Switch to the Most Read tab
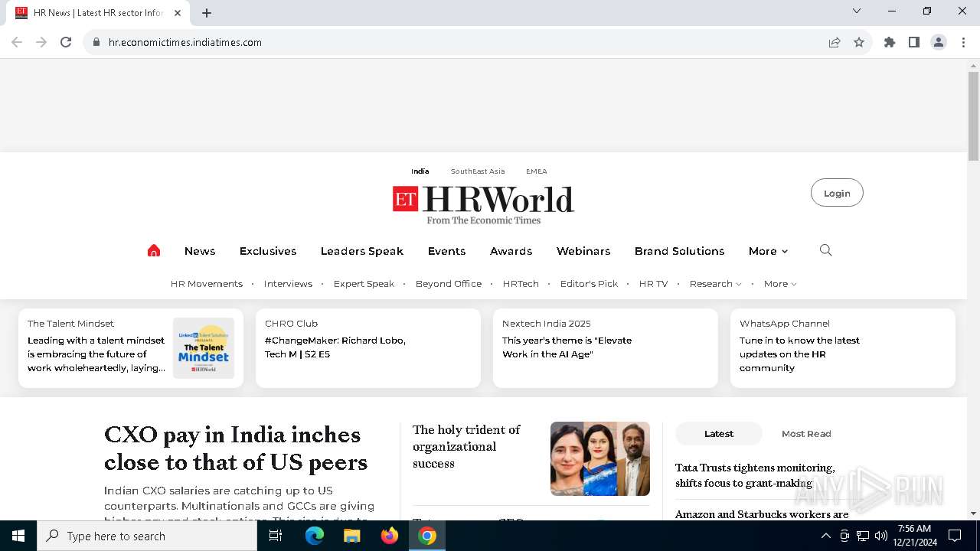The height and width of the screenshot is (551, 980). 806,434
